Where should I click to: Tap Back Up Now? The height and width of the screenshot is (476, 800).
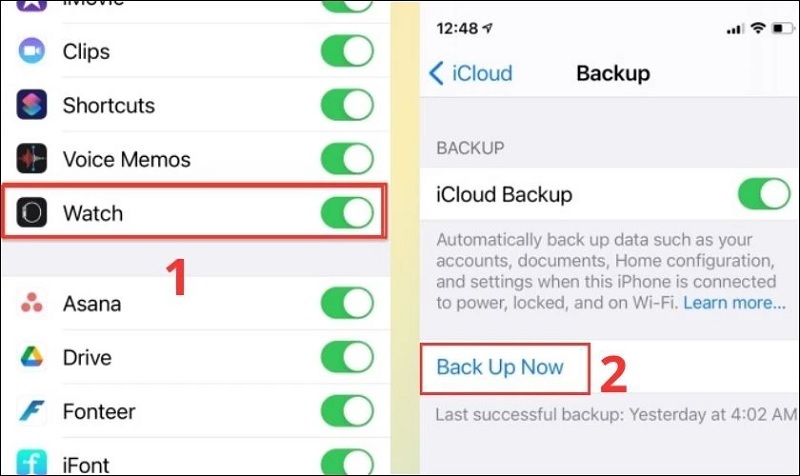point(500,367)
